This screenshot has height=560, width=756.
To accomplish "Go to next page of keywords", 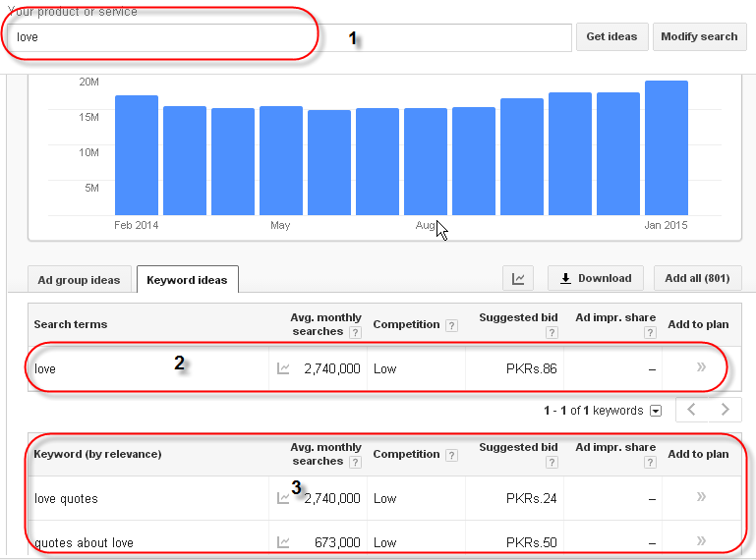I will coord(725,410).
